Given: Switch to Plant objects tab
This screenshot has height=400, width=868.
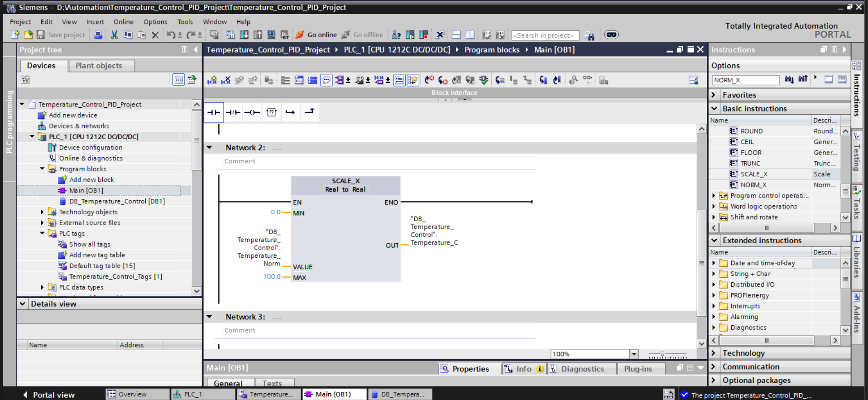Looking at the screenshot, I should pos(101,66).
